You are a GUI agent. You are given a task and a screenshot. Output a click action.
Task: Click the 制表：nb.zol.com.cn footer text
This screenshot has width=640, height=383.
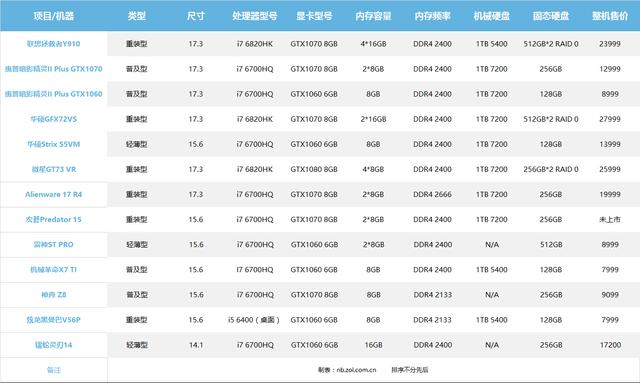[x=347, y=370]
